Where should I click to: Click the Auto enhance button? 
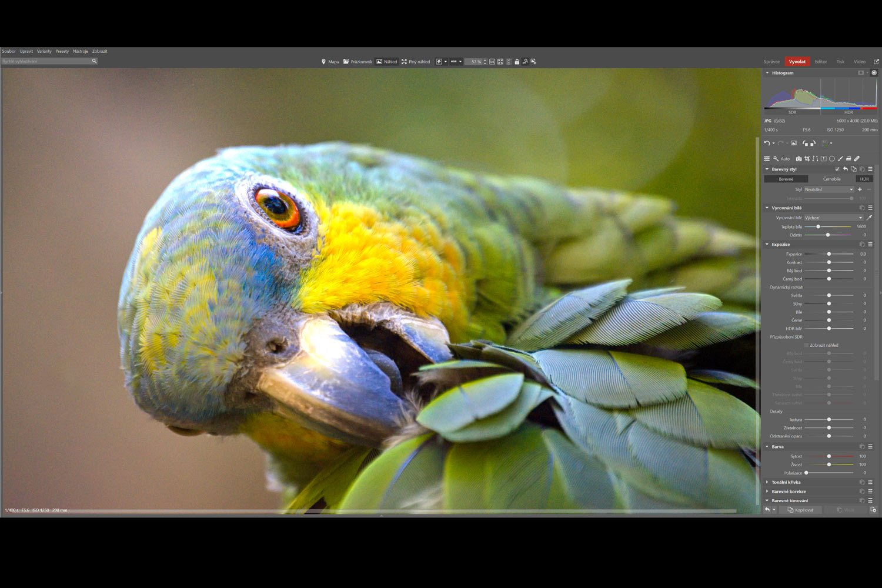pos(781,159)
